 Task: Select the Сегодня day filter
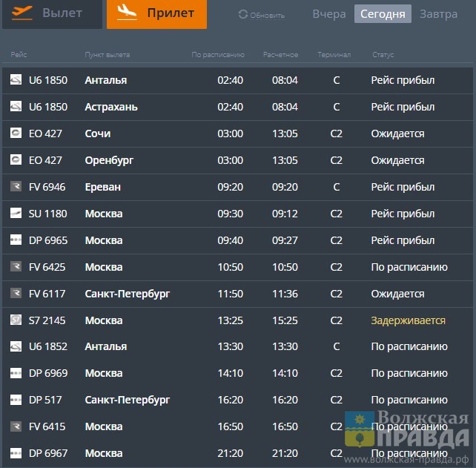(382, 14)
